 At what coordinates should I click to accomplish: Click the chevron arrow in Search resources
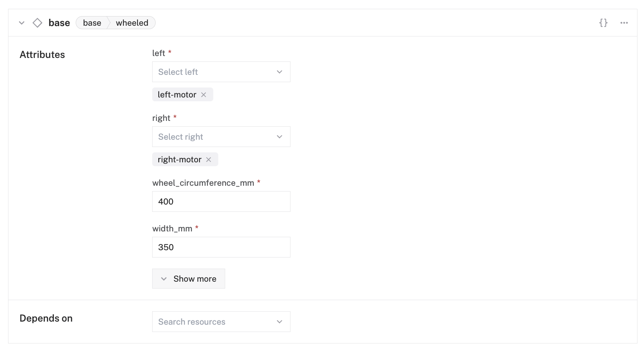coord(280,322)
